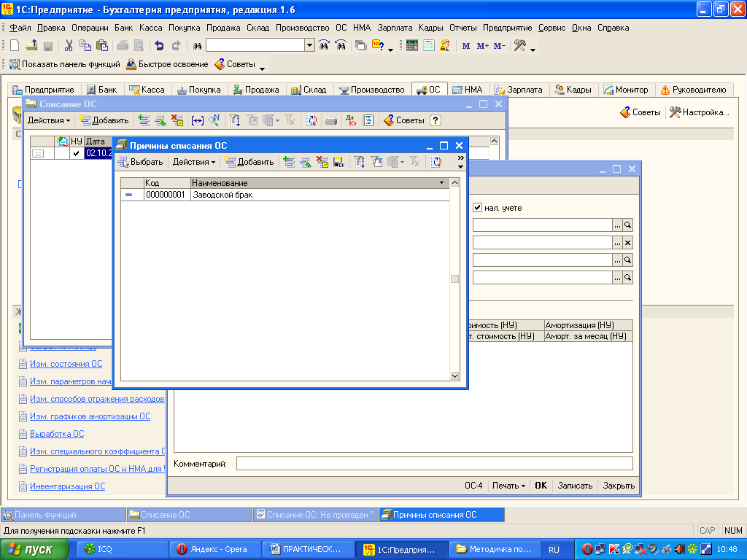Click refresh icon in Списание ОС toolbar
Image resolution: width=747 pixels, height=560 pixels.
[x=311, y=120]
